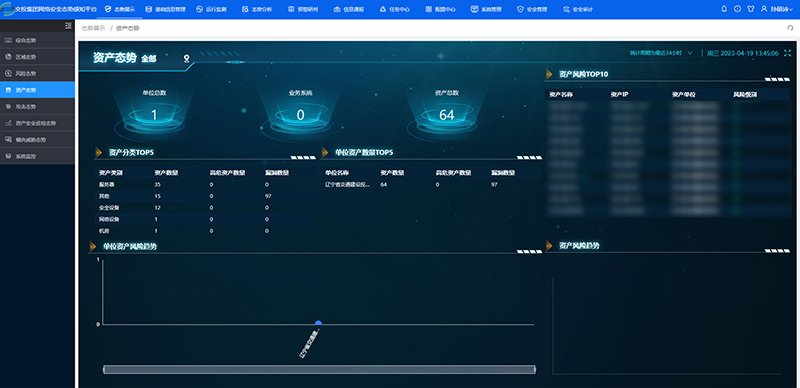This screenshot has width=800, height=388.
Task: Collapse the sidebar with the fold icon
Action: point(68,26)
